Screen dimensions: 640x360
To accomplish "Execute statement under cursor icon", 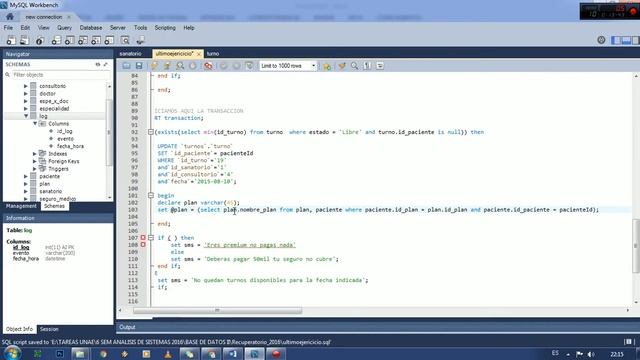I will coord(167,66).
